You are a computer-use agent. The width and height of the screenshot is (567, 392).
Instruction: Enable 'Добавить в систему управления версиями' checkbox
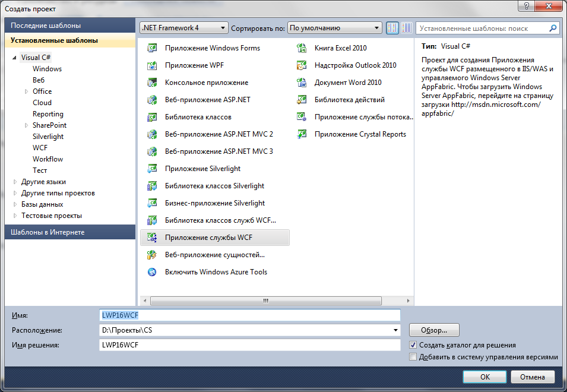pyautogui.click(x=413, y=357)
